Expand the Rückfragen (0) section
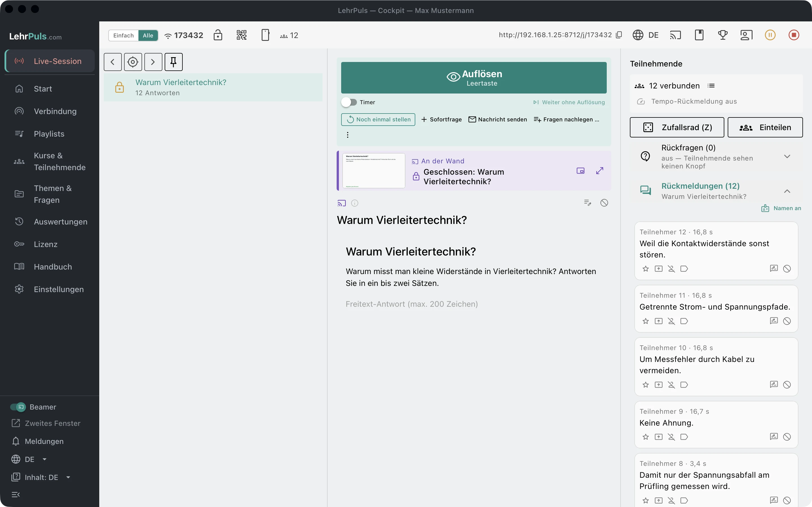Image resolution: width=812 pixels, height=507 pixels. (x=787, y=157)
